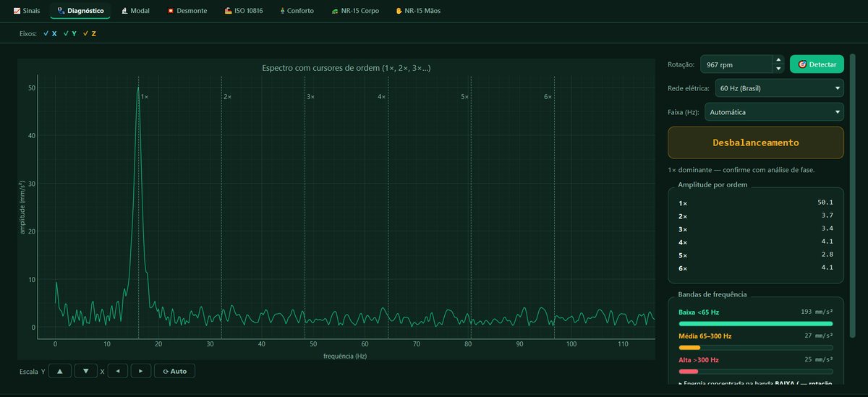Open the Modal analysis tab
The height and width of the screenshot is (397, 868).
coord(135,11)
